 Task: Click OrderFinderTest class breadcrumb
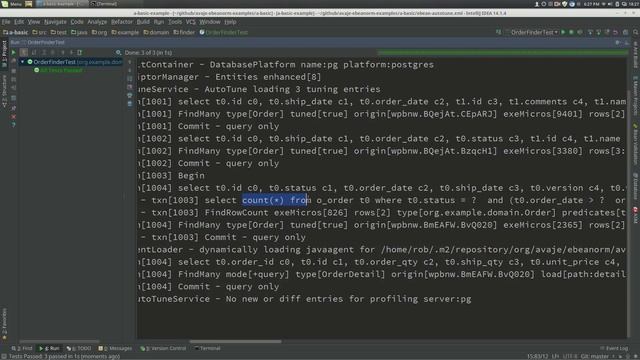click(224, 32)
